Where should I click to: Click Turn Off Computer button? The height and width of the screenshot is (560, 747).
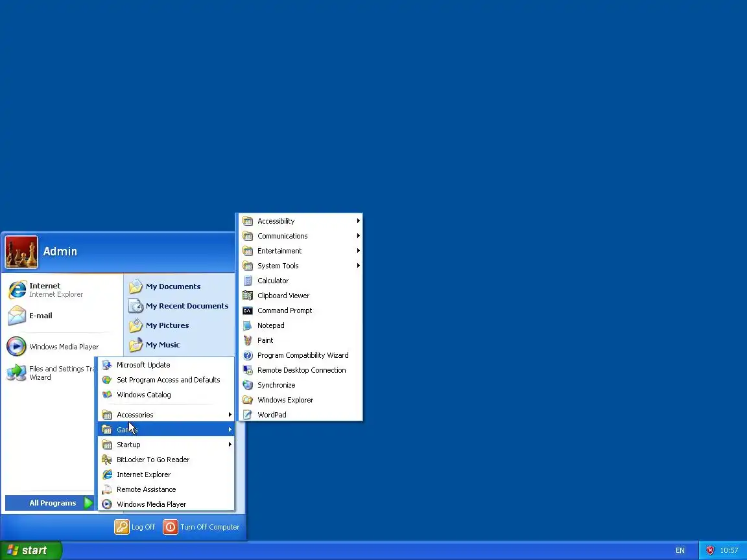click(202, 527)
